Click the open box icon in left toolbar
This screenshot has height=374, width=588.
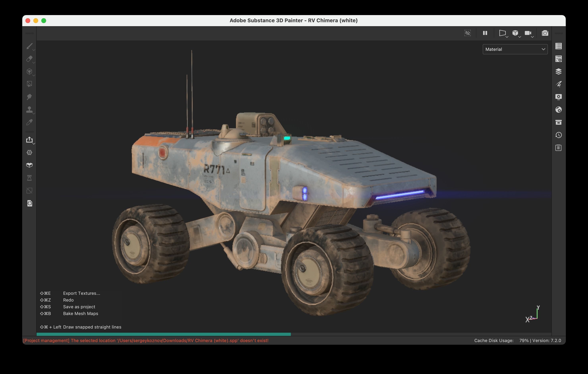coord(29,165)
